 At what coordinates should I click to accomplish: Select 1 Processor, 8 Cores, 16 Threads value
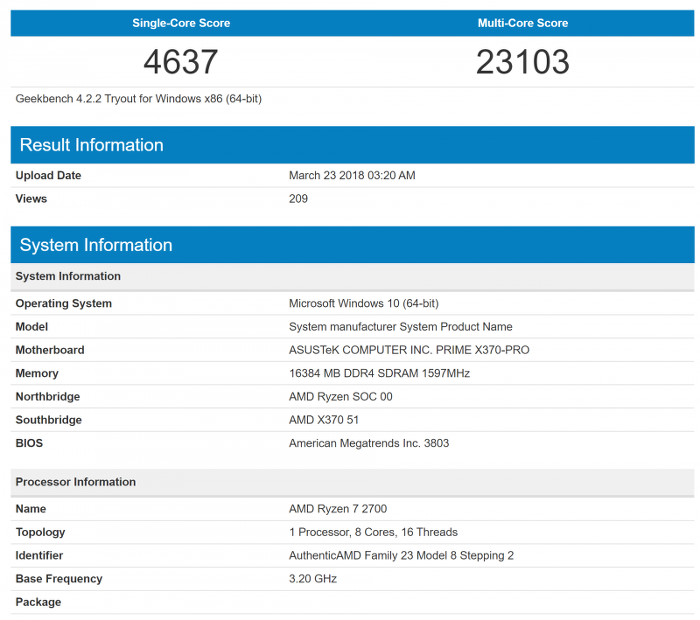click(373, 532)
